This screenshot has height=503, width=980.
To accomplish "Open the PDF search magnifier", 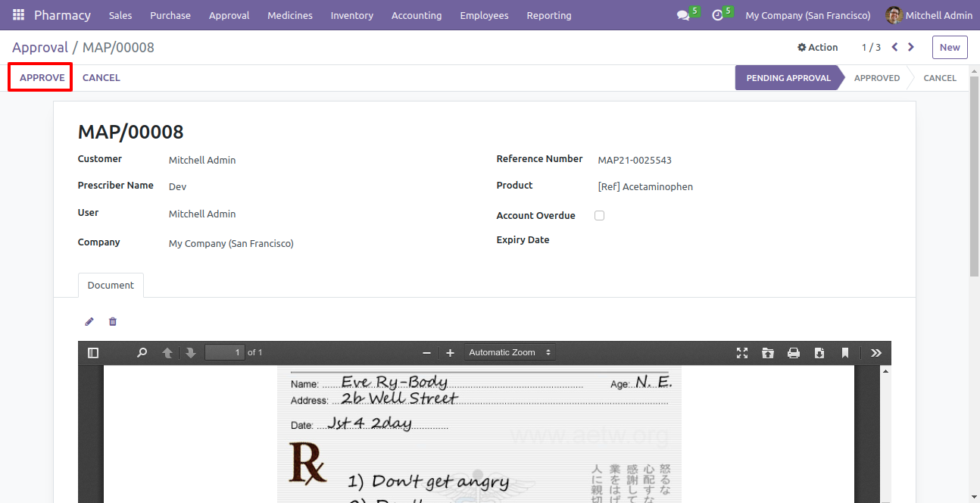I will [142, 353].
